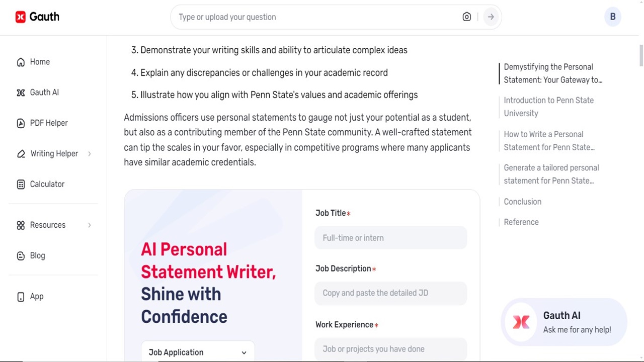Viewport: 644px width, 362px height.
Task: Jump to the Conclusion section
Action: point(522,201)
